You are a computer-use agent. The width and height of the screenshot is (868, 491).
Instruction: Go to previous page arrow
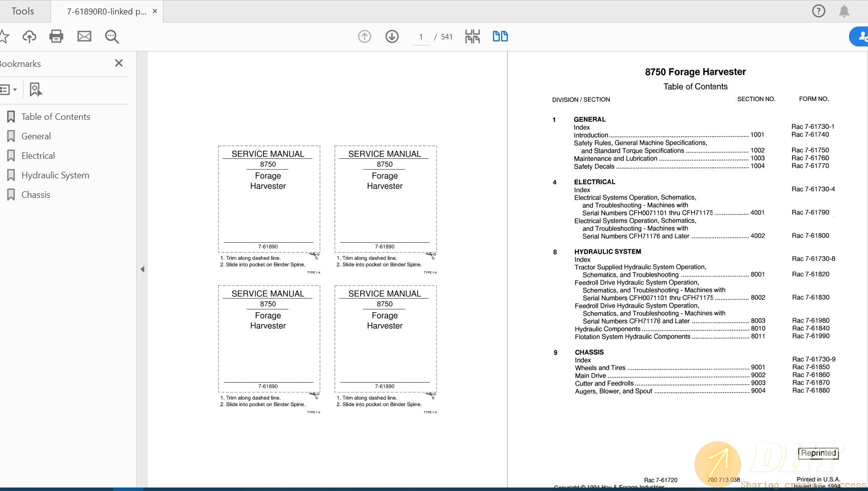365,36
